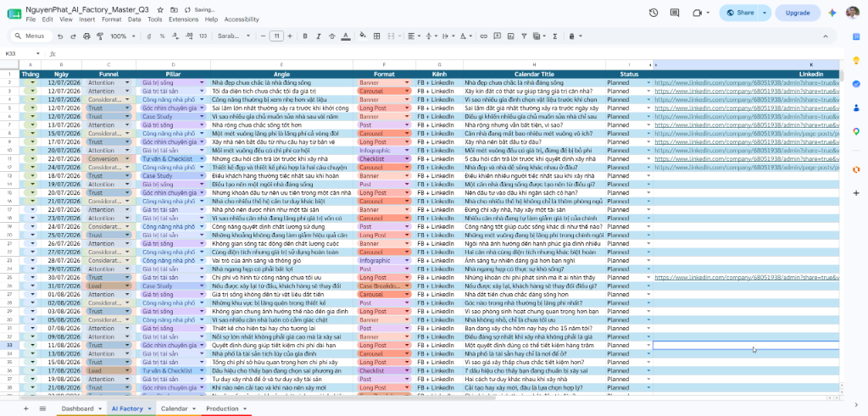Click the Increase font size plus
The width and height of the screenshot is (868, 416).
point(290,36)
